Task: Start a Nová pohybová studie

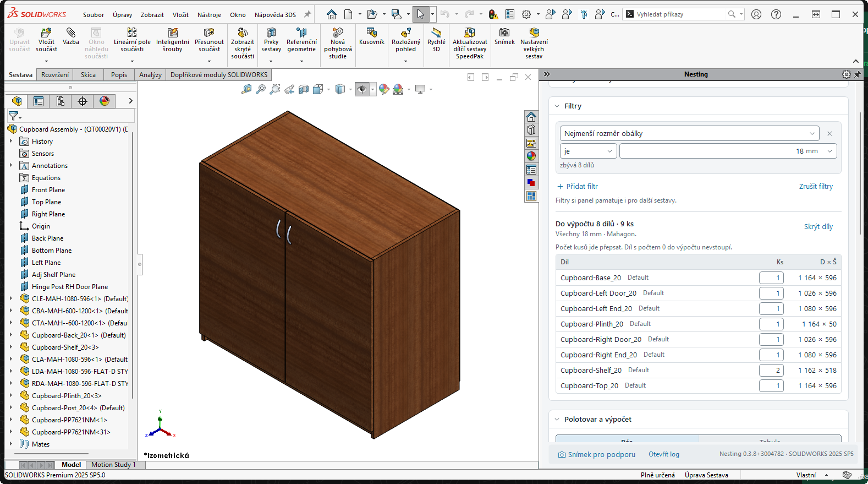Action: pyautogui.click(x=338, y=43)
